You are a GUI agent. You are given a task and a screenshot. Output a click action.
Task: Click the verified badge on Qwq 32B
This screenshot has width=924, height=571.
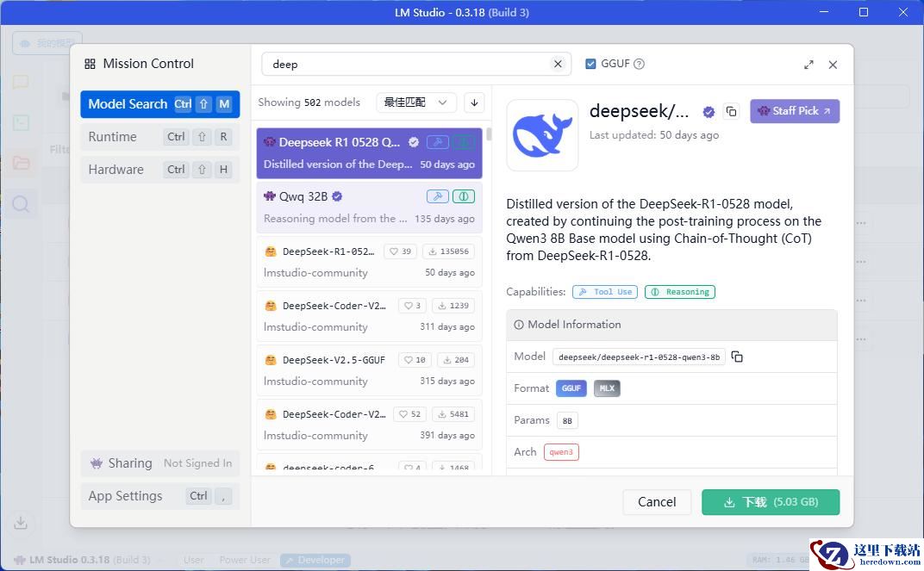point(337,196)
